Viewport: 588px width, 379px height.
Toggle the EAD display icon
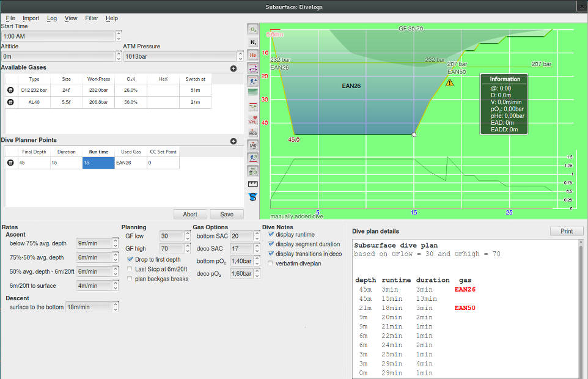click(x=253, y=145)
